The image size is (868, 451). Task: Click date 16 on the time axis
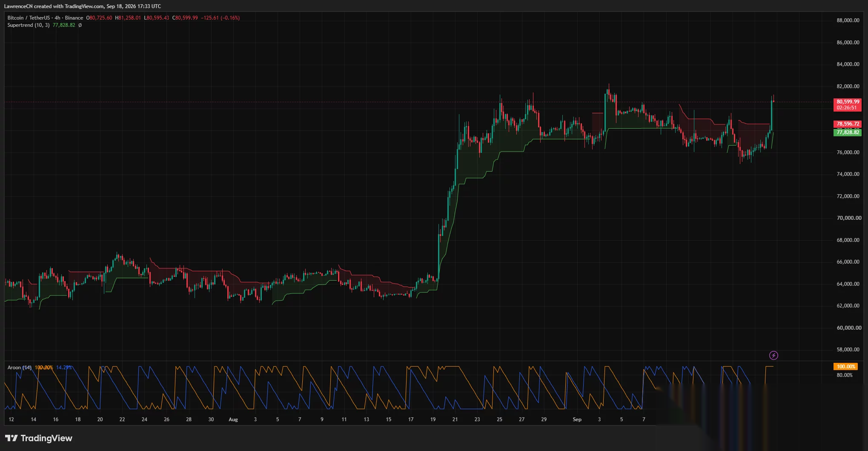[56, 419]
